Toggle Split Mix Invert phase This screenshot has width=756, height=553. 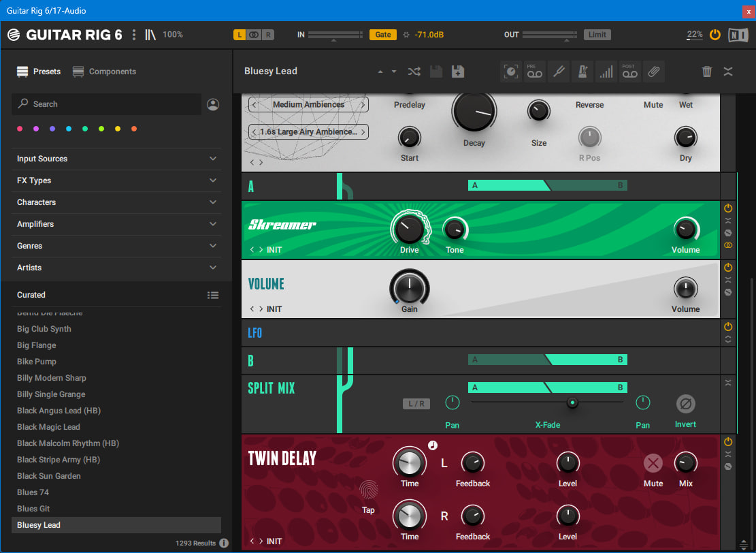coord(686,403)
